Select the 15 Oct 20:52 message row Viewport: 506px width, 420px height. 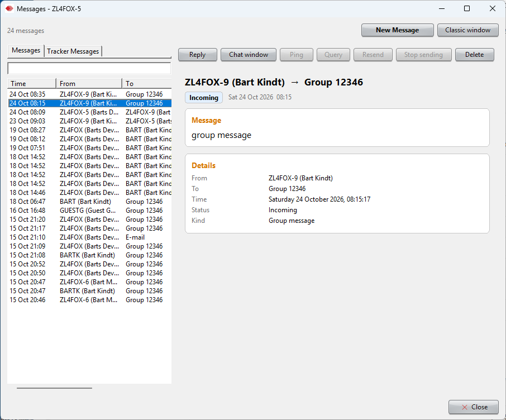click(x=89, y=264)
